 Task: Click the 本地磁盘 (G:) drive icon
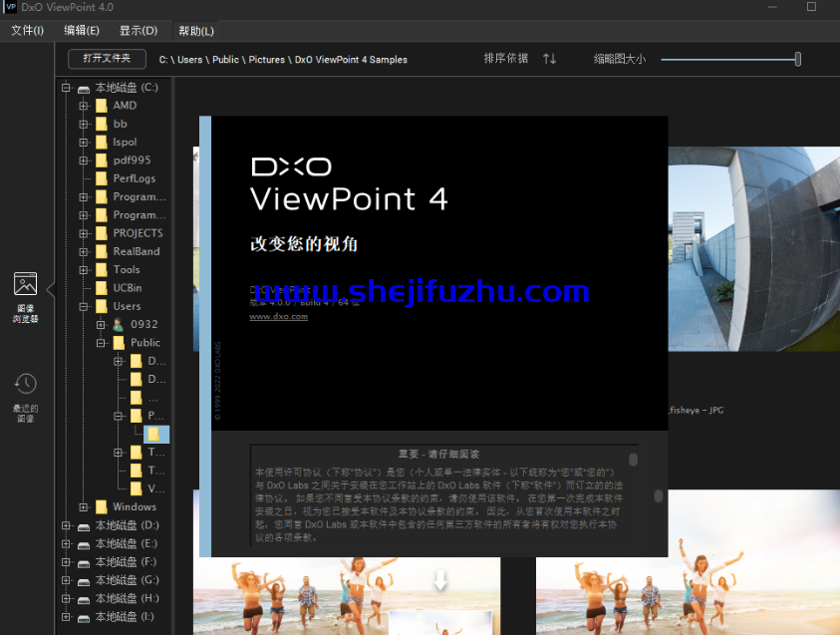click(84, 581)
